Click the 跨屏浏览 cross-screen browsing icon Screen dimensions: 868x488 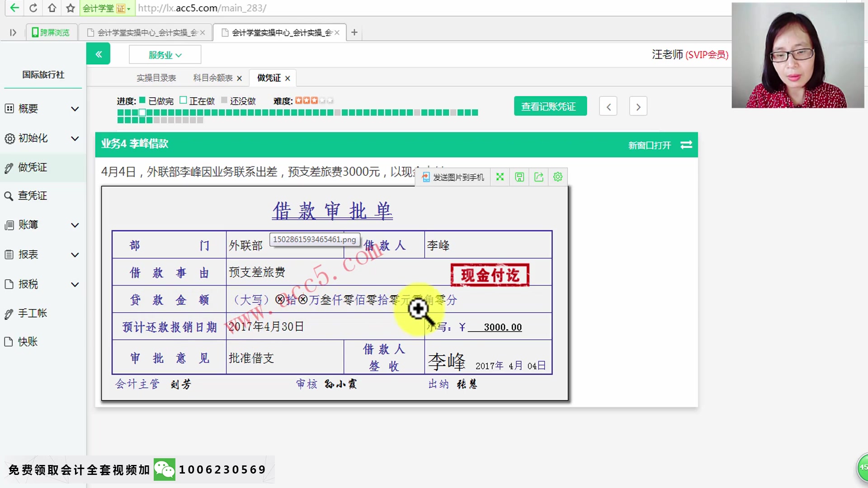[x=51, y=32]
